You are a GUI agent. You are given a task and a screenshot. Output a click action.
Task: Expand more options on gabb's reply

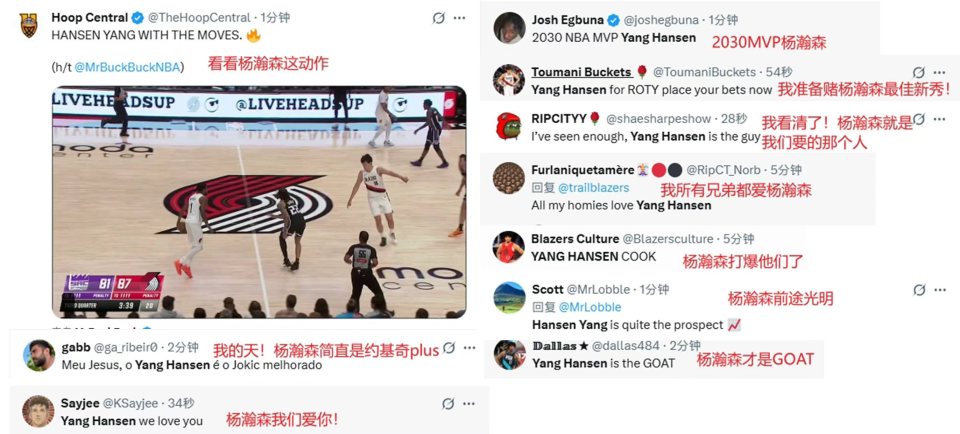click(x=470, y=348)
